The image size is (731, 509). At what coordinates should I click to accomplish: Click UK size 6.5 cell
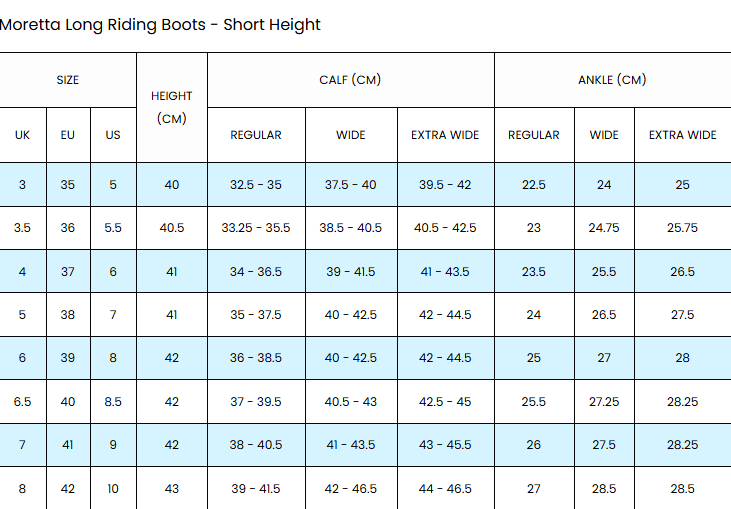[23, 402]
